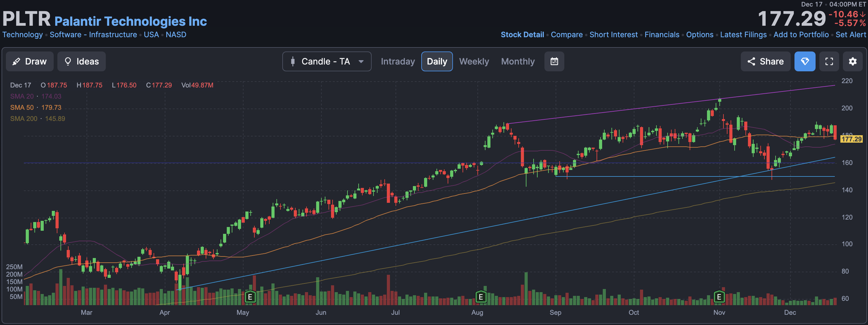Open the Ideas panel
868x325 pixels.
point(82,61)
